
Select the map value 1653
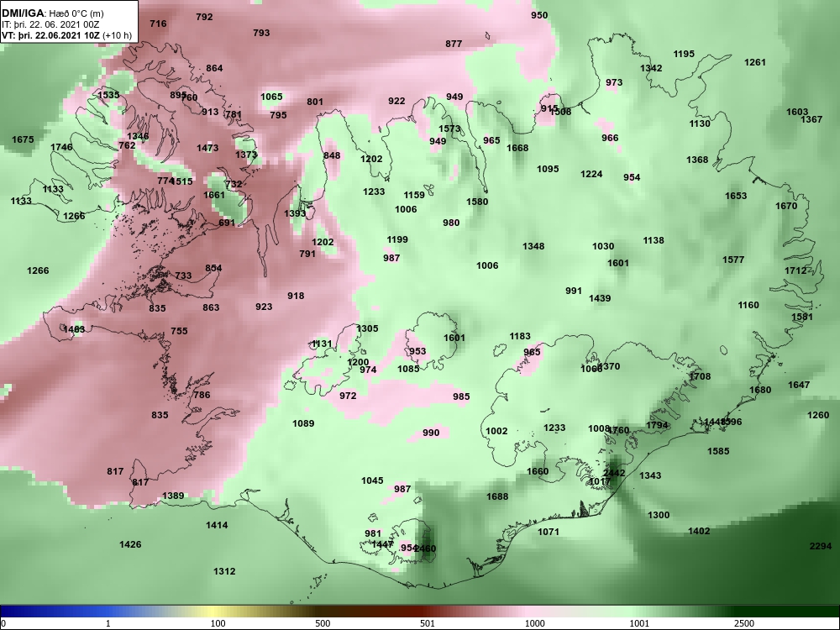(x=736, y=196)
